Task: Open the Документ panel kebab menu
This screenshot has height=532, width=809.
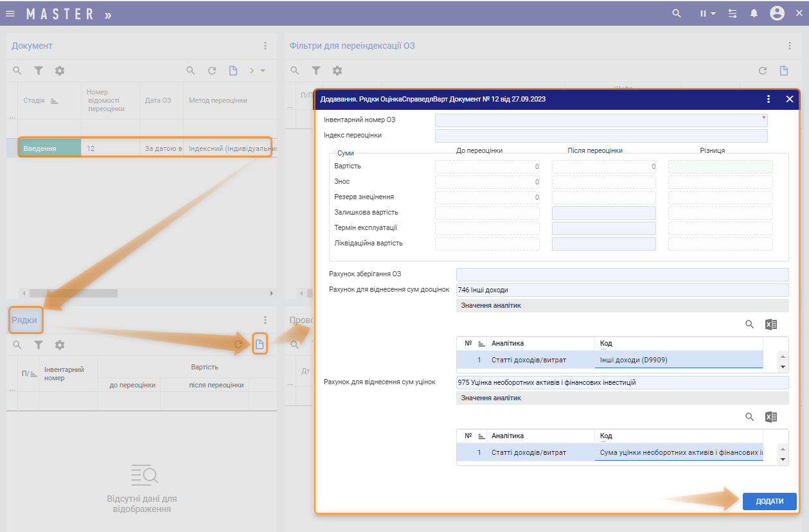Action: [265, 46]
